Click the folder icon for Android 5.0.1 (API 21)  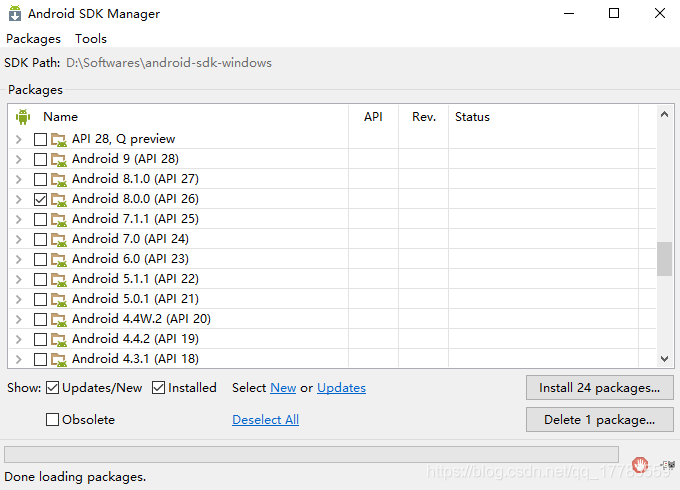(59, 299)
